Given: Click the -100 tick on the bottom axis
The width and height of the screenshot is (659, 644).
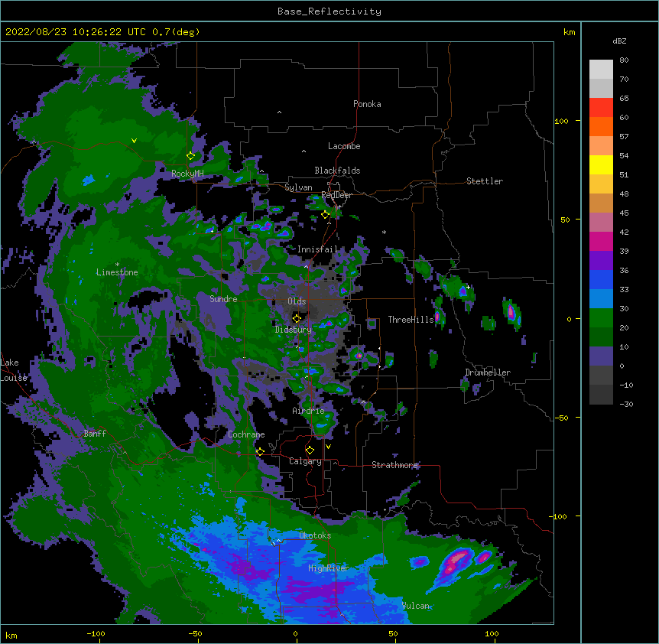Looking at the screenshot, I should (x=96, y=633).
